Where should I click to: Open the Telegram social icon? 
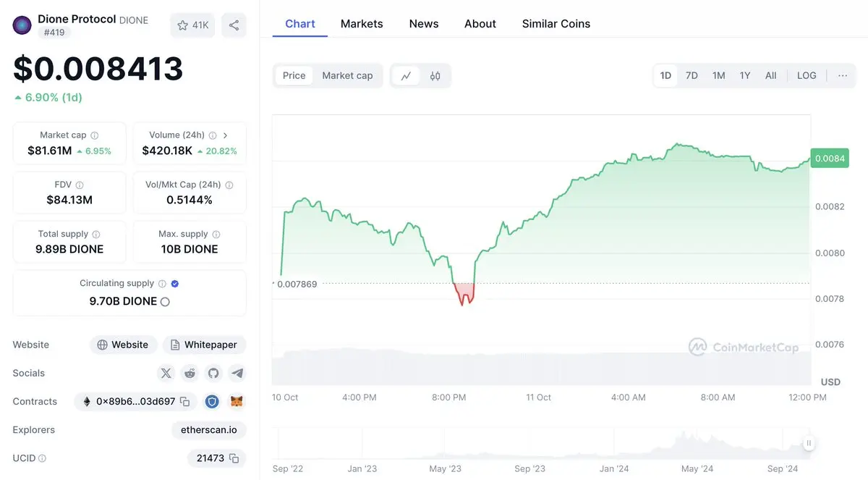(237, 373)
